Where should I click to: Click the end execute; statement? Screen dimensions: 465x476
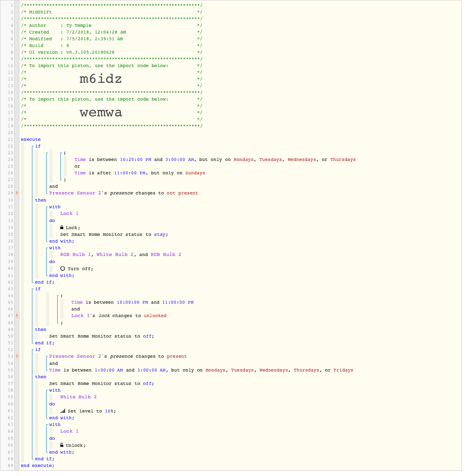[x=37, y=466]
